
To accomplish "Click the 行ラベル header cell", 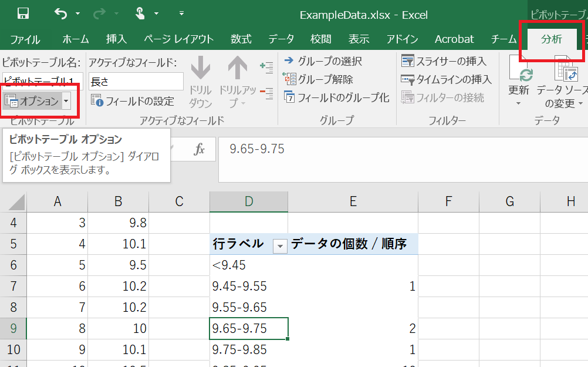I will [249, 244].
